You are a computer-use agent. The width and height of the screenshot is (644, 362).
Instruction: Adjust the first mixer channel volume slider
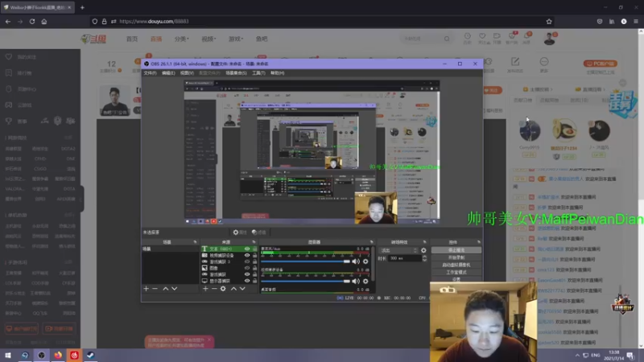pyautogui.click(x=305, y=261)
